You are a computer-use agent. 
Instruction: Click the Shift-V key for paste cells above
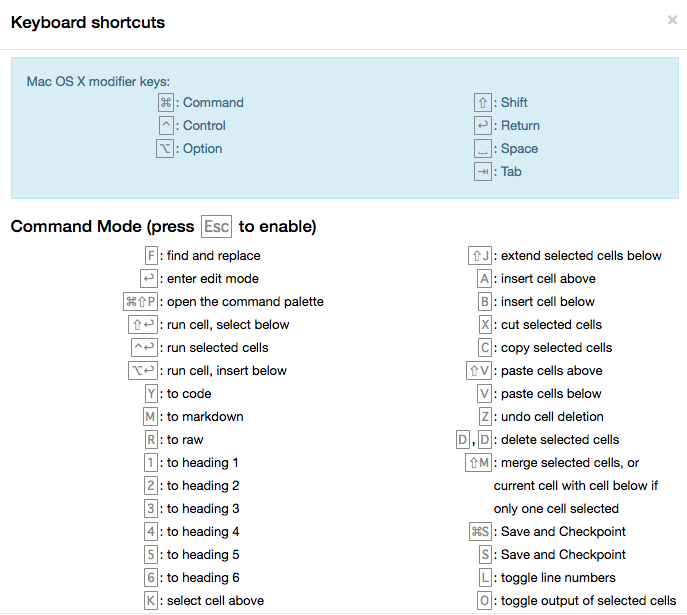point(479,371)
